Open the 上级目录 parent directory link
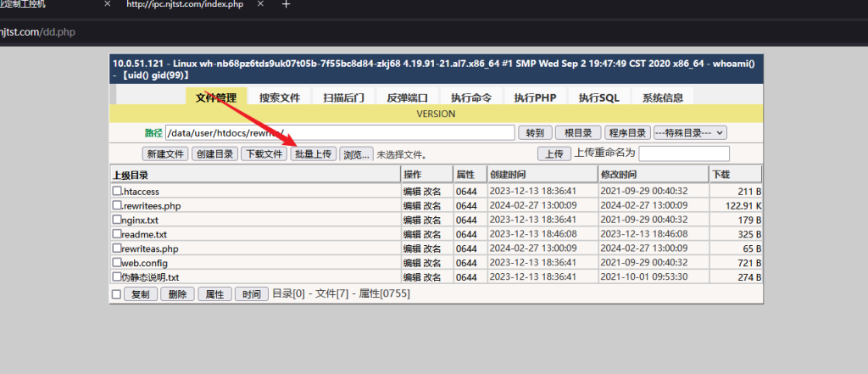 (x=131, y=175)
